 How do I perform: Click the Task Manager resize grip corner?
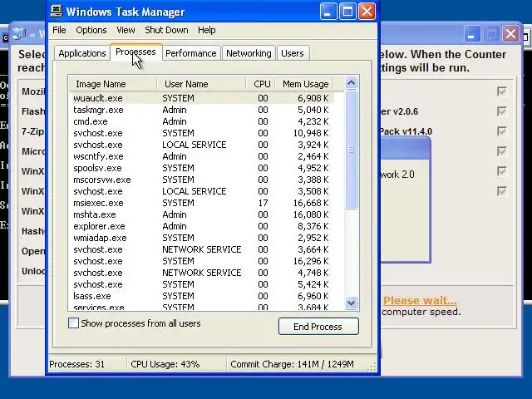(372, 367)
